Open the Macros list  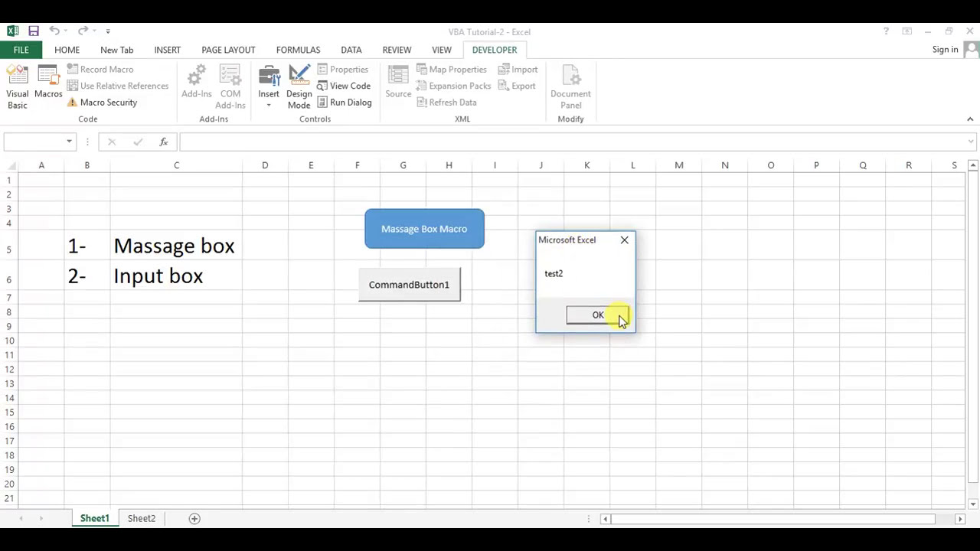coord(48,83)
